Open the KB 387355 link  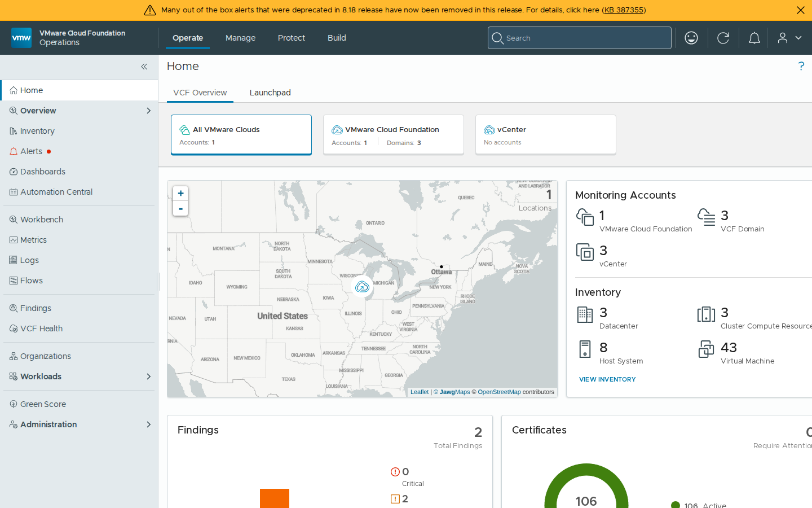point(624,10)
